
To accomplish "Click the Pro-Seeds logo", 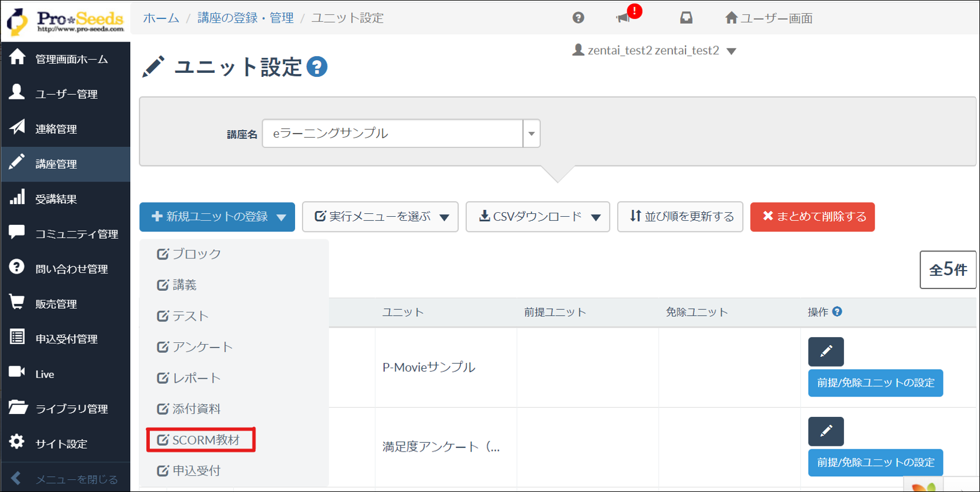I will coord(65,21).
